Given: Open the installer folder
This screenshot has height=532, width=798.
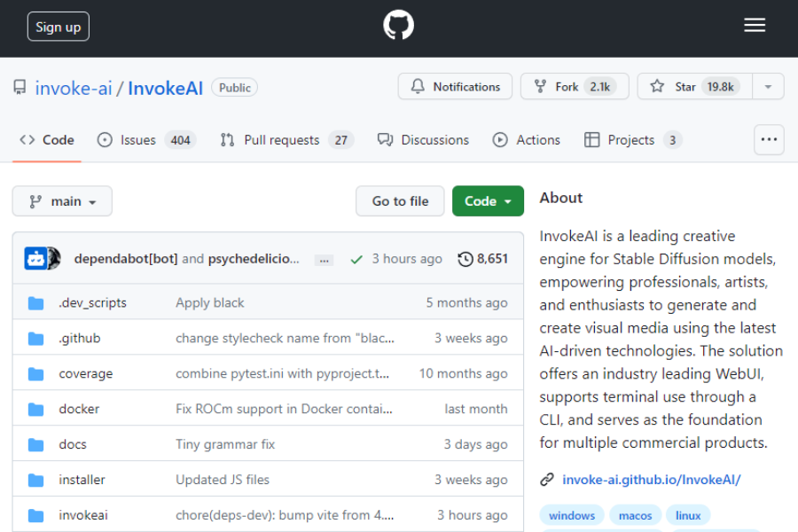Looking at the screenshot, I should [x=82, y=480].
